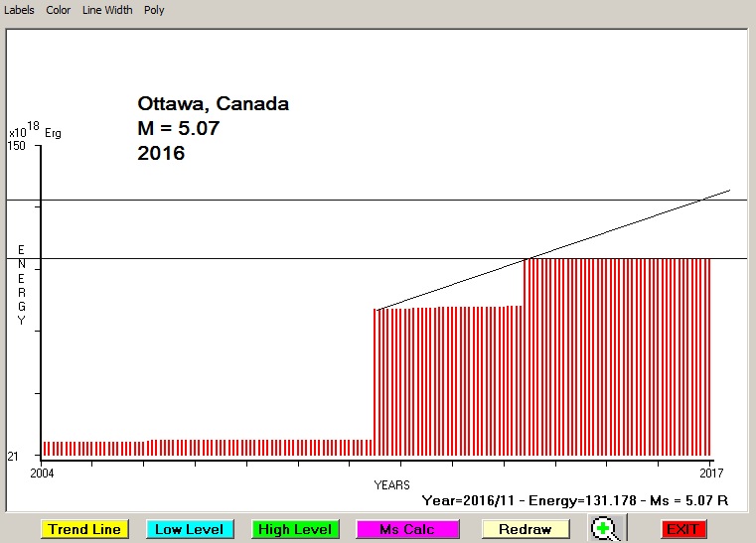
Task: Click the red EXIT button
Action: coord(682,529)
